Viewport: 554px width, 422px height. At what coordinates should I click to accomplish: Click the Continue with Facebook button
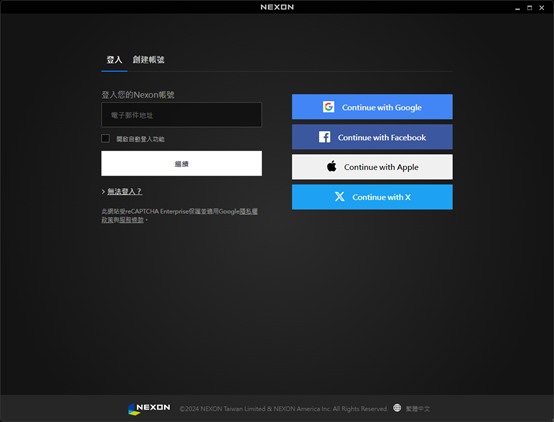(x=372, y=137)
